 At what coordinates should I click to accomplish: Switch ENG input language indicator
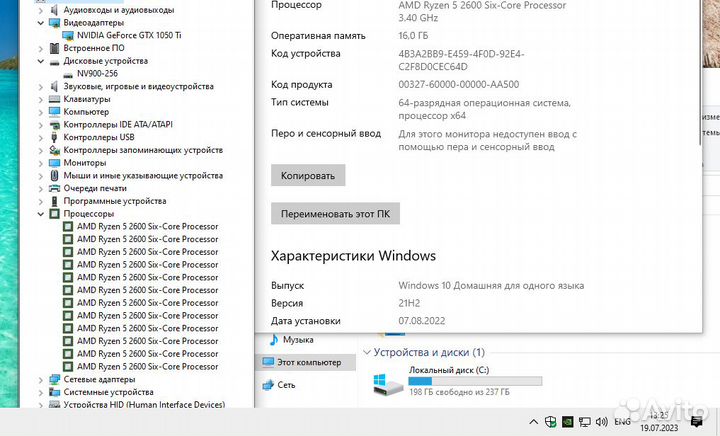(x=622, y=421)
